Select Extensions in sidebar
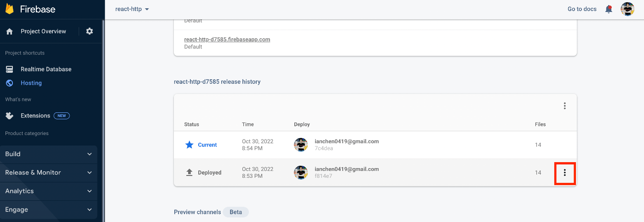 point(35,116)
